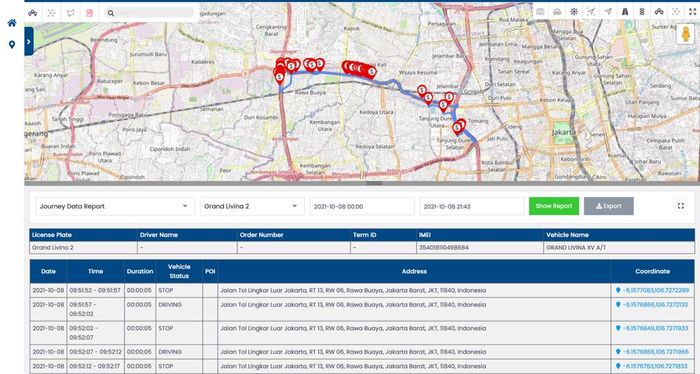700x374 pixels.
Task: Click the Time column header
Action: coord(96,271)
